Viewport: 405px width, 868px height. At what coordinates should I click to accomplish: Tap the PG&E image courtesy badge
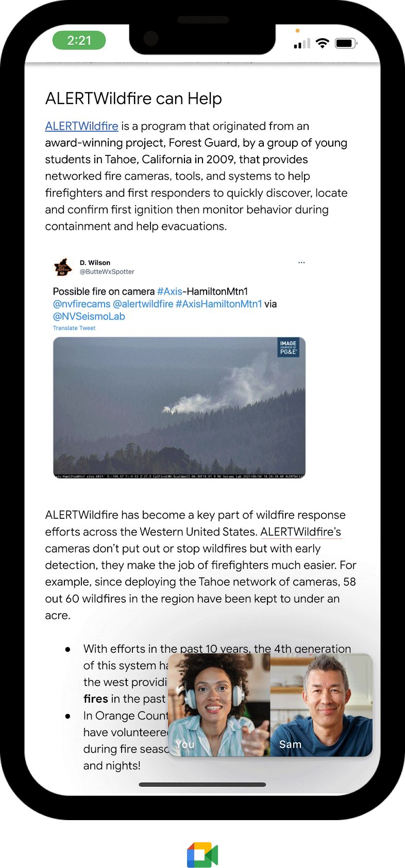tap(289, 348)
